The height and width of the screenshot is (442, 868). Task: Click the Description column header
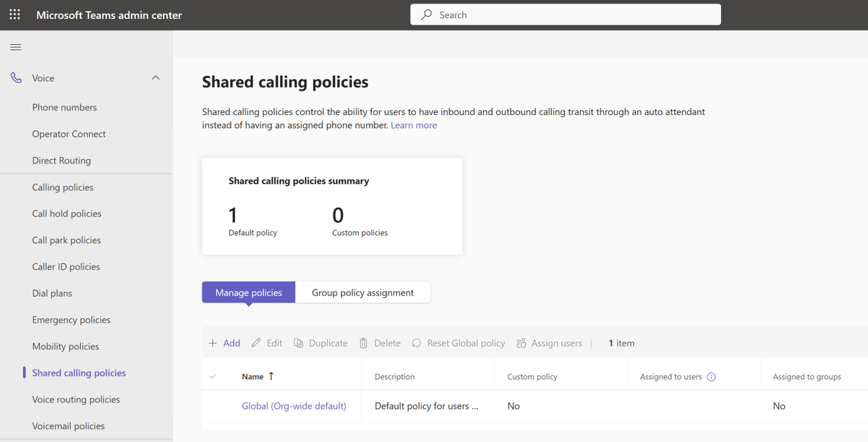point(395,377)
